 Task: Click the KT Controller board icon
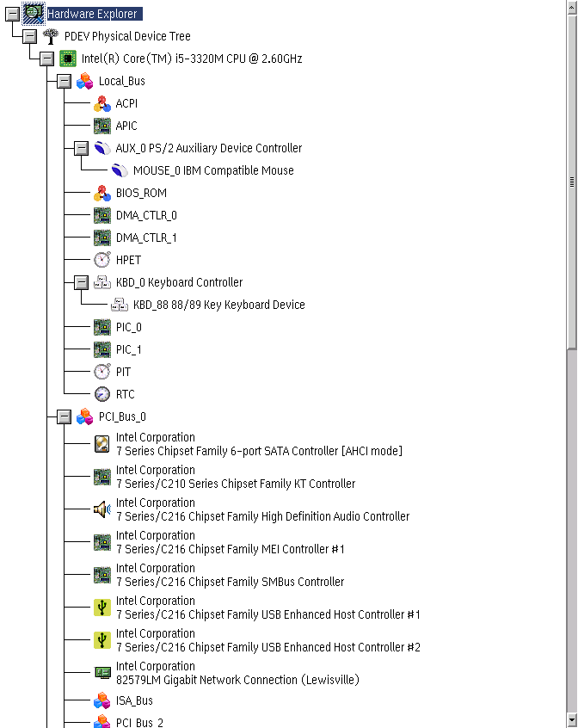[x=102, y=477]
